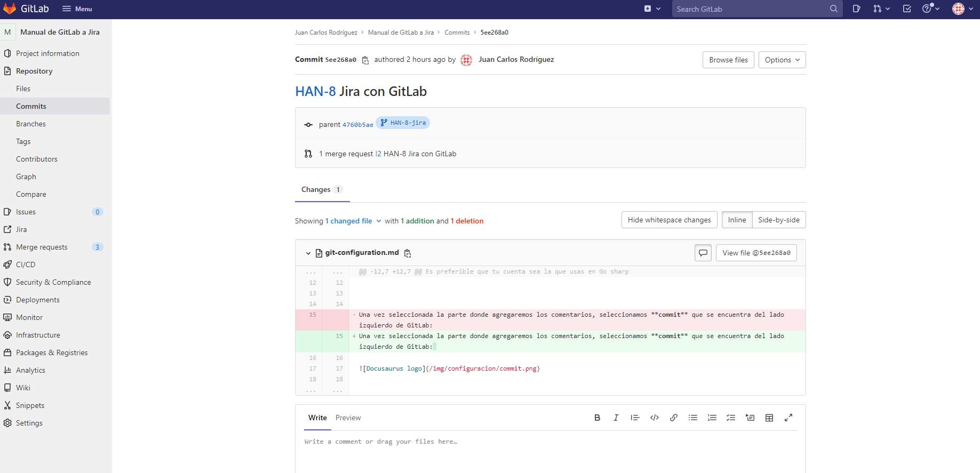Viewport: 980px width, 473px height.
Task: Click the Snippets scissors icon
Action: point(7,405)
